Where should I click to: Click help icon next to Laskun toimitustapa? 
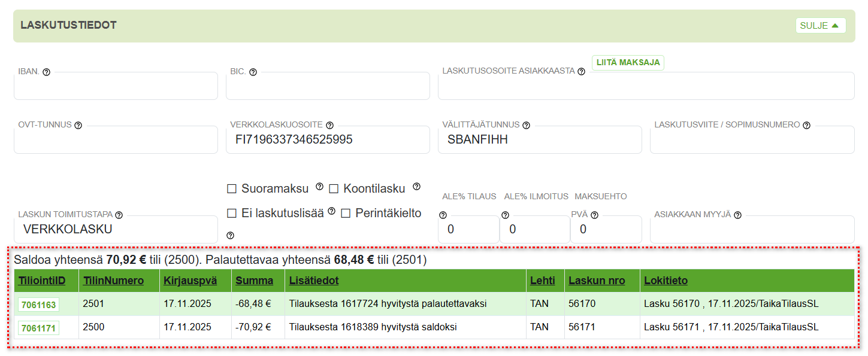pos(119,215)
